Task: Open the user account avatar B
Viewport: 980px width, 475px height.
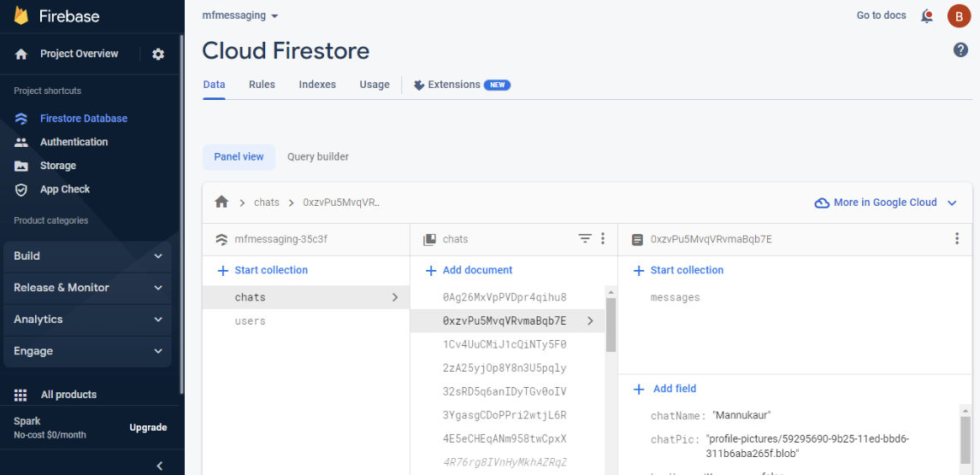Action: click(959, 16)
